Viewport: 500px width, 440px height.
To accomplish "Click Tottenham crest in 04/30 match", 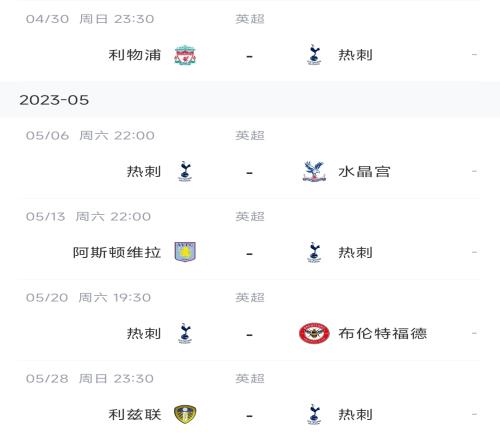I will (x=314, y=55).
